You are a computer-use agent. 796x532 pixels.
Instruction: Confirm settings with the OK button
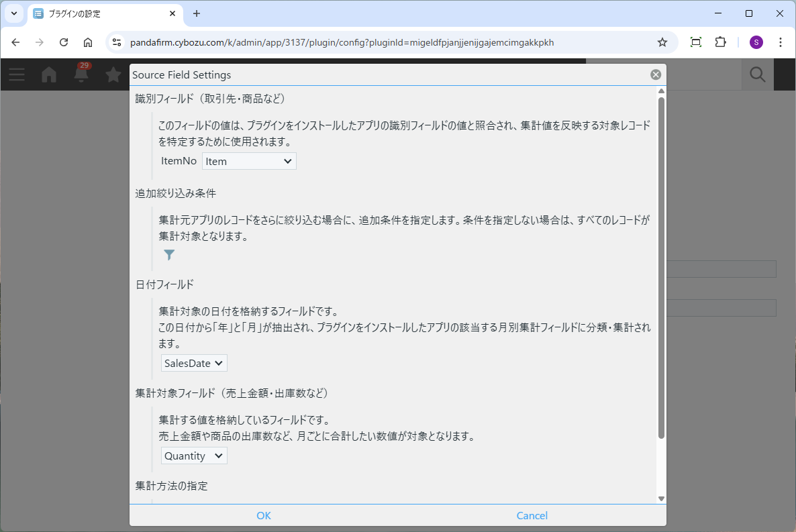(x=264, y=515)
